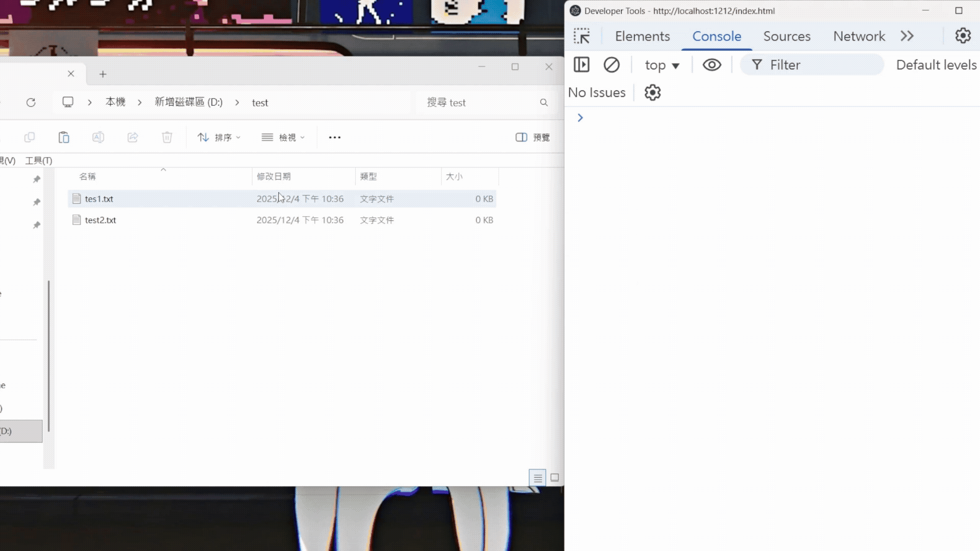Expand the top context dropdown
The image size is (980, 551).
[662, 65]
